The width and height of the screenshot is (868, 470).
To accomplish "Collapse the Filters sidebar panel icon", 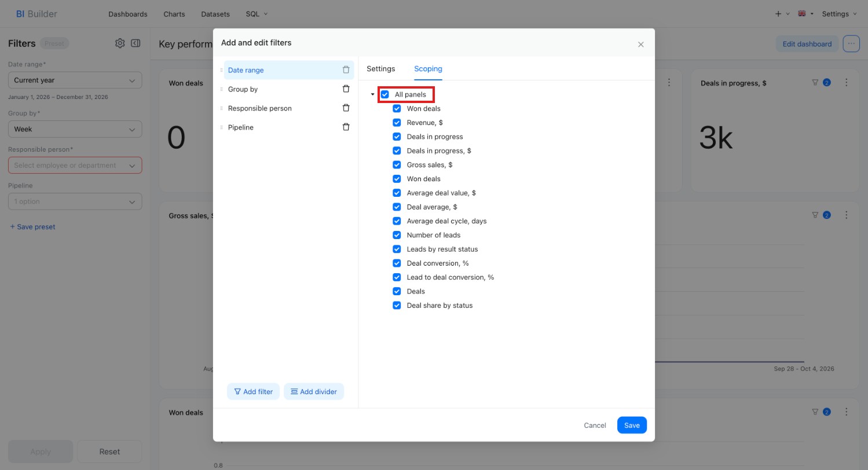I will (135, 43).
